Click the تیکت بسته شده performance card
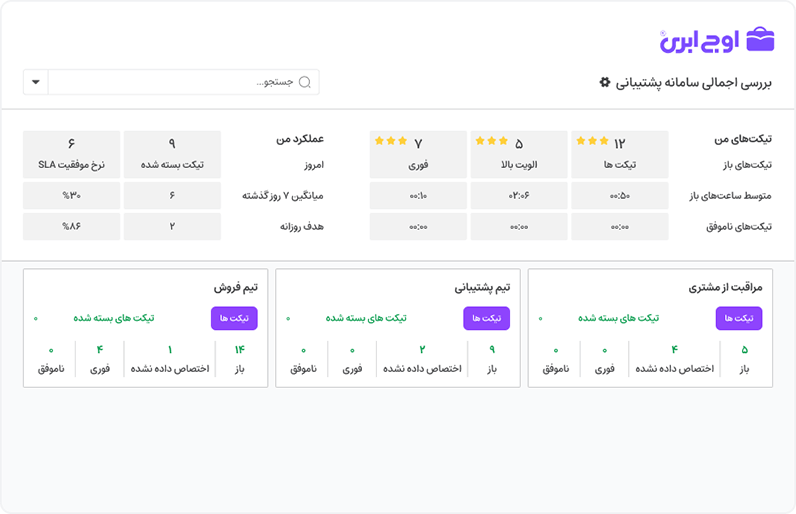 [172, 154]
